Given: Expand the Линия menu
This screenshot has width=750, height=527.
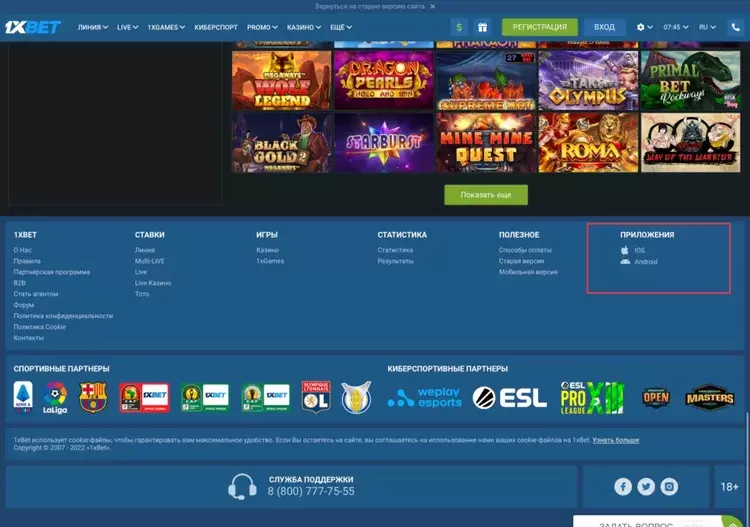Looking at the screenshot, I should (x=93, y=27).
